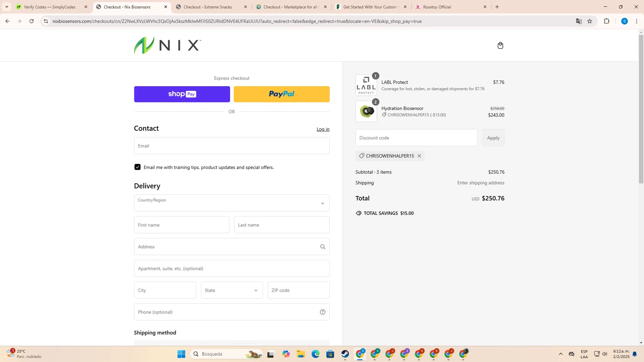Close the Checkout - Extreme Snacks tab
This screenshot has width=644, height=362.
(x=246, y=7)
